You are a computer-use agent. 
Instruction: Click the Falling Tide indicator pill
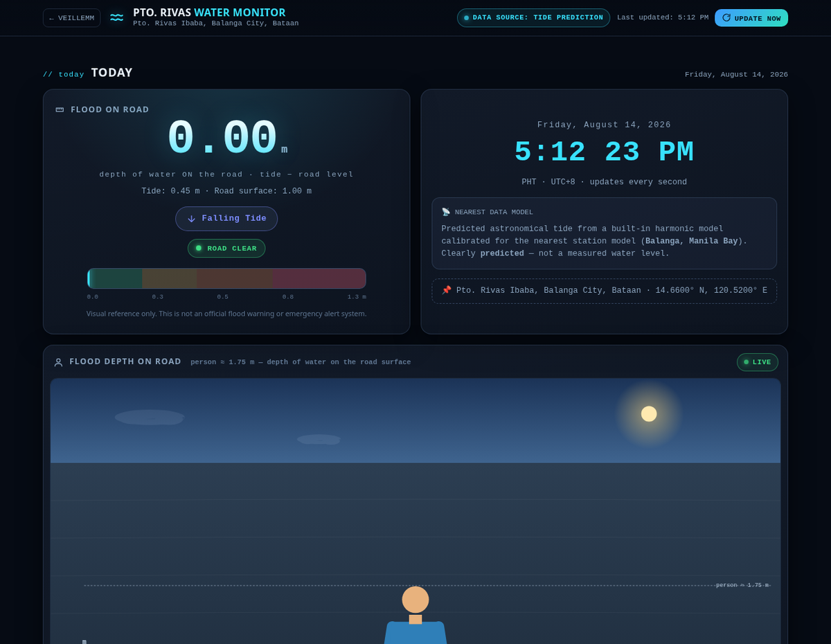pos(226,219)
